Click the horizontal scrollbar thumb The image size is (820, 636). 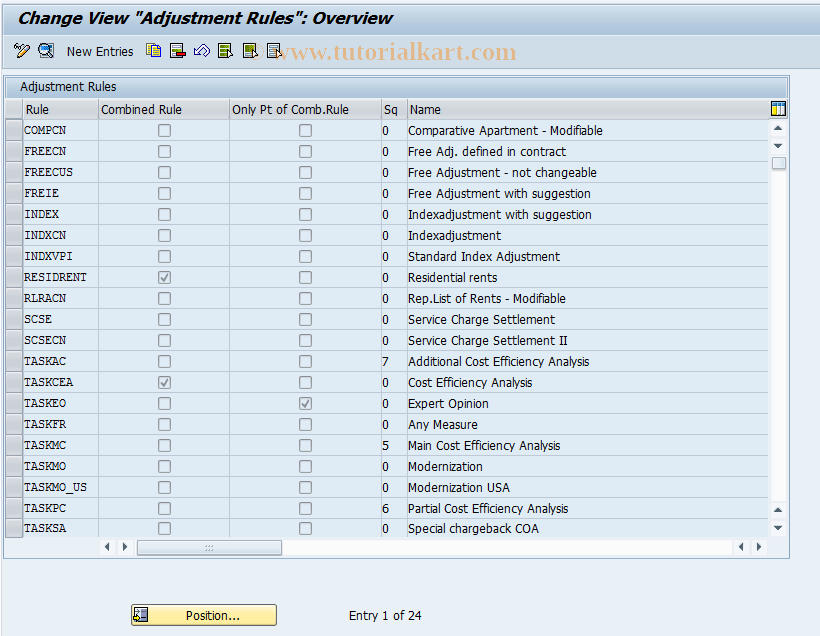(x=209, y=548)
